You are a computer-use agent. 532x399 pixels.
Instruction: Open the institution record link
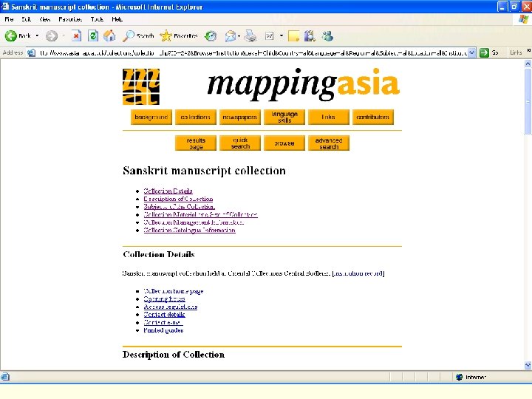[x=358, y=273]
